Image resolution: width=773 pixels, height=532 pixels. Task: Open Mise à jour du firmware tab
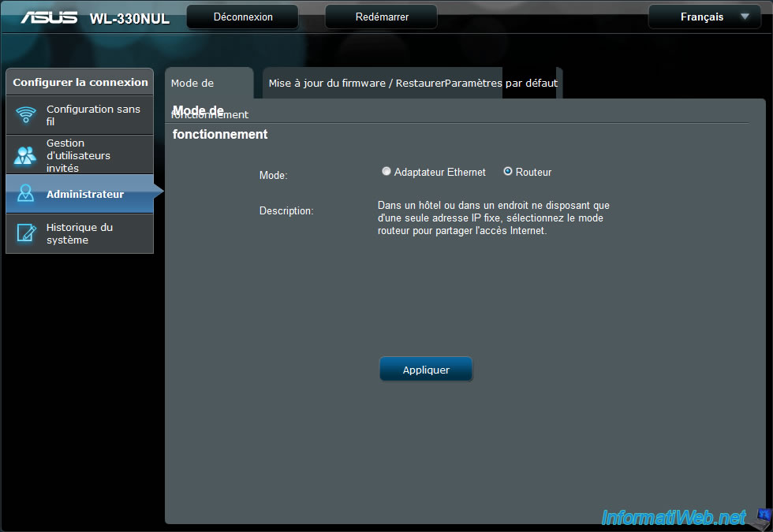413,84
